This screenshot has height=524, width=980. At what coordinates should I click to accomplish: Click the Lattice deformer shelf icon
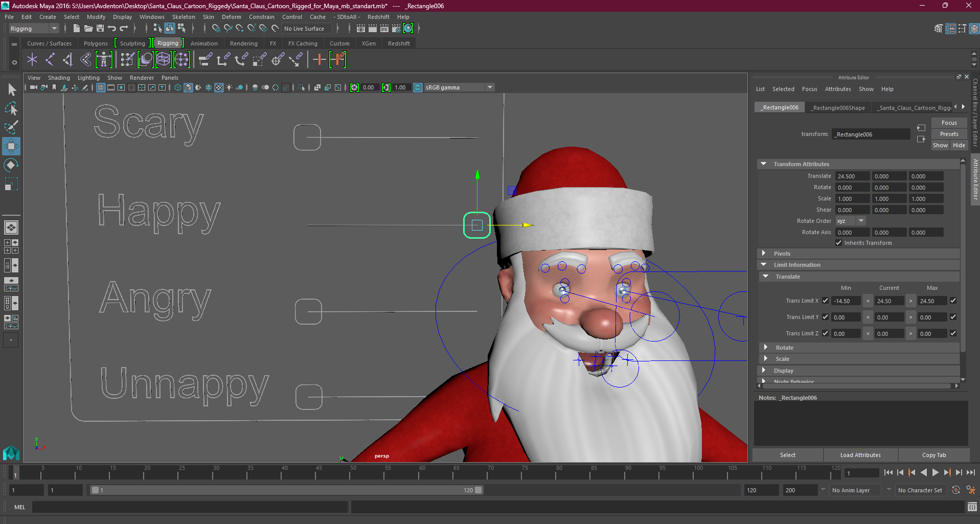pos(163,60)
